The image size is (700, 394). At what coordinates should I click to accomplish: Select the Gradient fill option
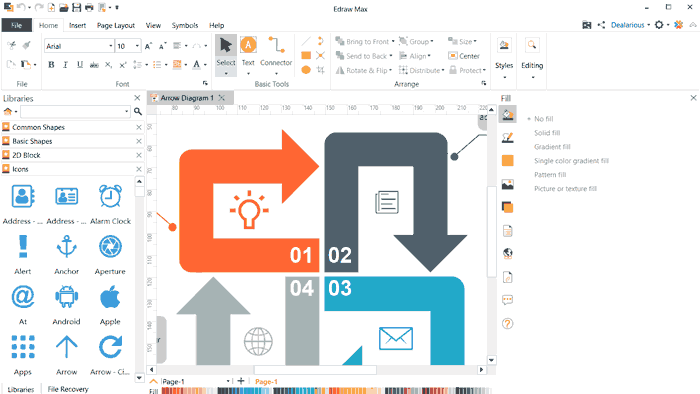(x=552, y=146)
